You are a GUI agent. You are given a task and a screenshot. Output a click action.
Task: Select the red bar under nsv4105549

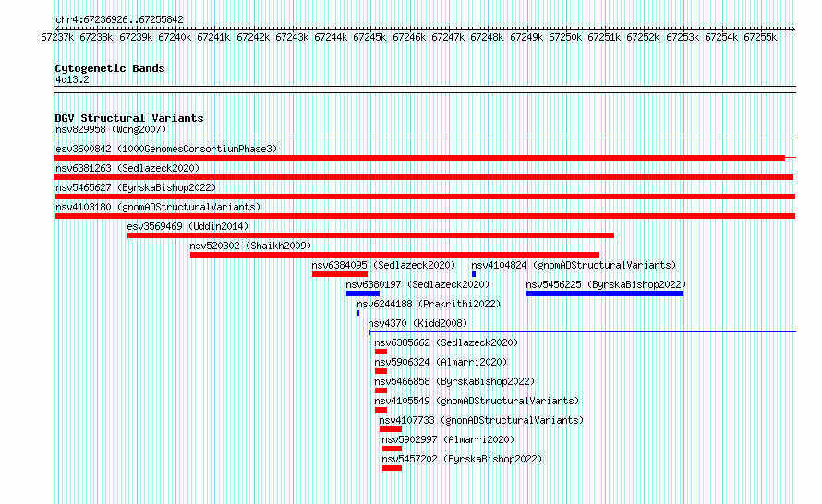tap(381, 410)
